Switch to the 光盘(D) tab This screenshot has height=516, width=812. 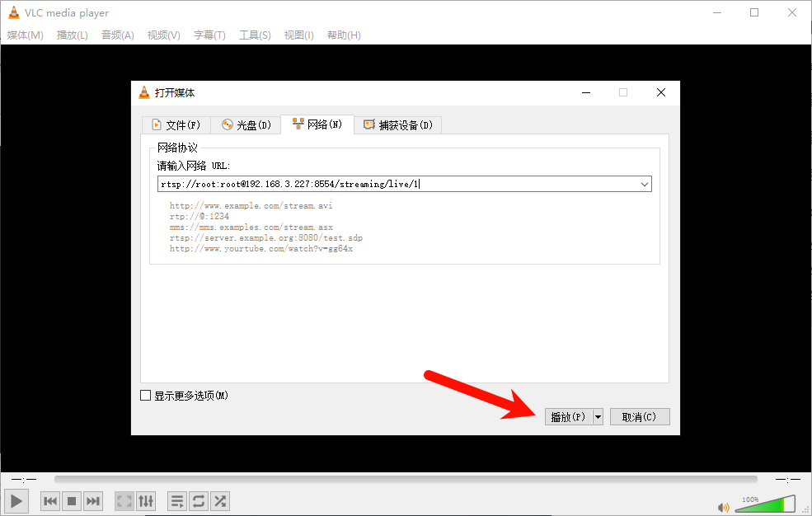coord(246,125)
